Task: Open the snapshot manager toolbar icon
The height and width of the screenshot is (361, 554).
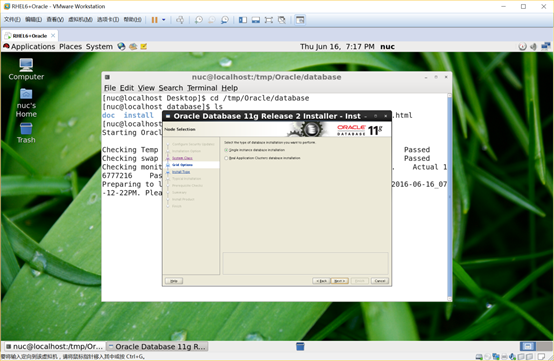Action: coord(225,20)
